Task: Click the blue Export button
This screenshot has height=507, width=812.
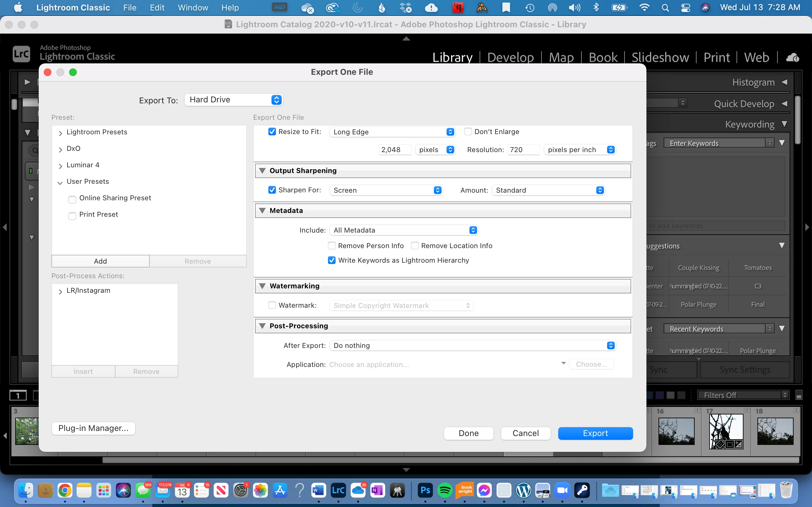Action: pos(595,433)
